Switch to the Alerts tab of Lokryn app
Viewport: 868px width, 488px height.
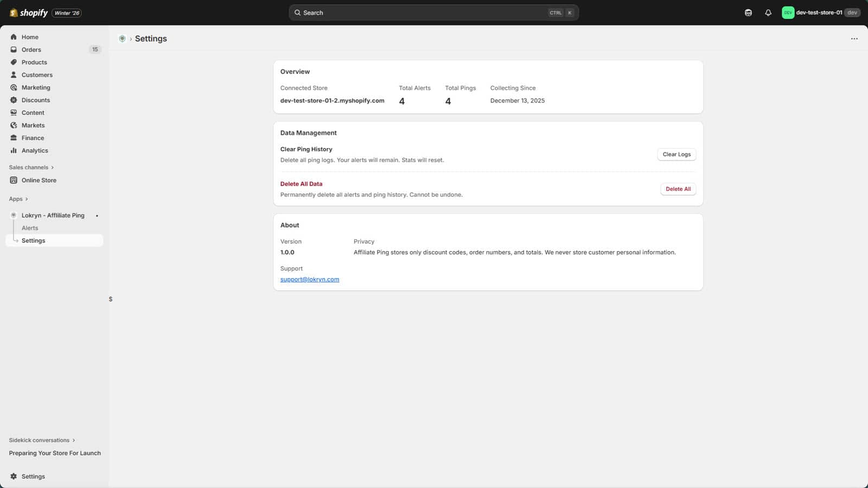30,228
